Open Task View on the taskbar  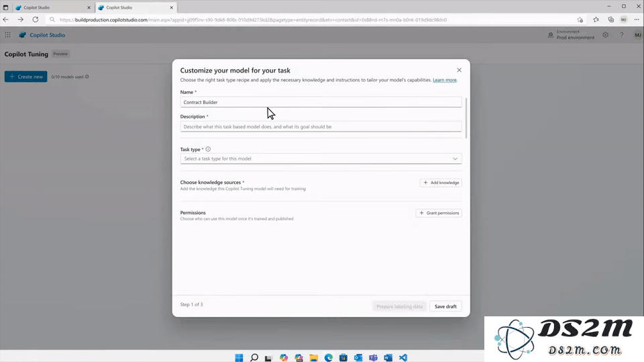pos(268,357)
